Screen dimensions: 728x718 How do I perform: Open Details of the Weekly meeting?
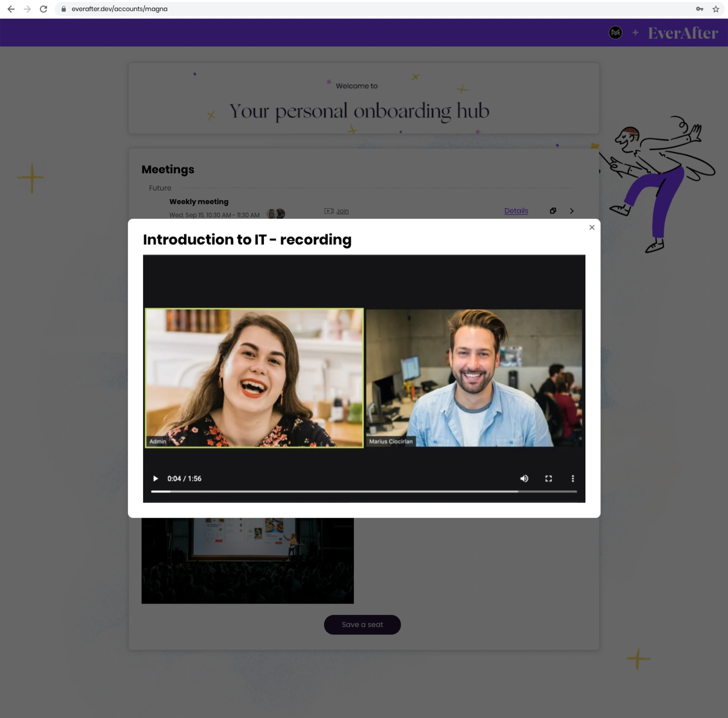(516, 211)
